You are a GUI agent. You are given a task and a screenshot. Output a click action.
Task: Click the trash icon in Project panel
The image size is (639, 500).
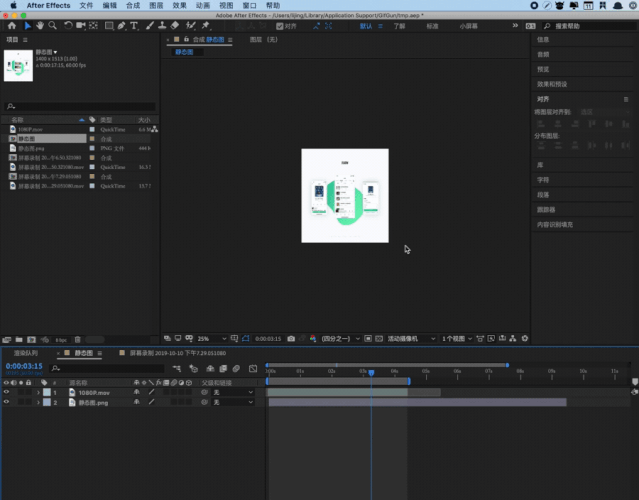79,339
